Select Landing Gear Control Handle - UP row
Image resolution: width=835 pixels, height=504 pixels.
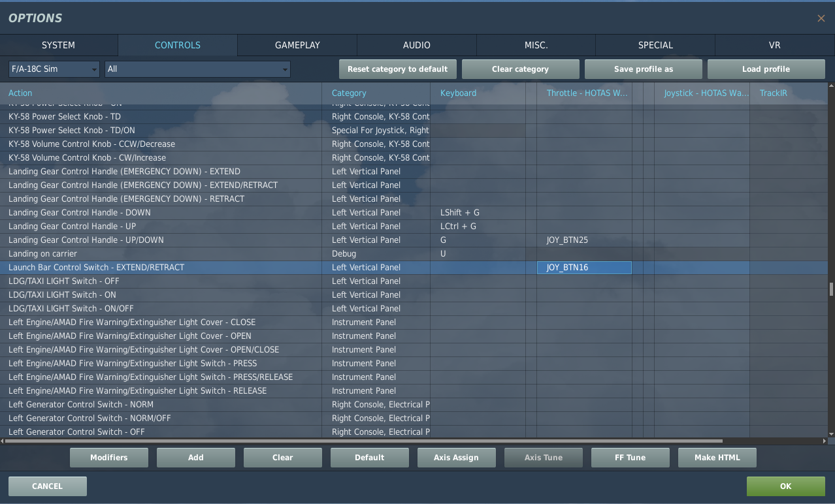click(x=414, y=227)
